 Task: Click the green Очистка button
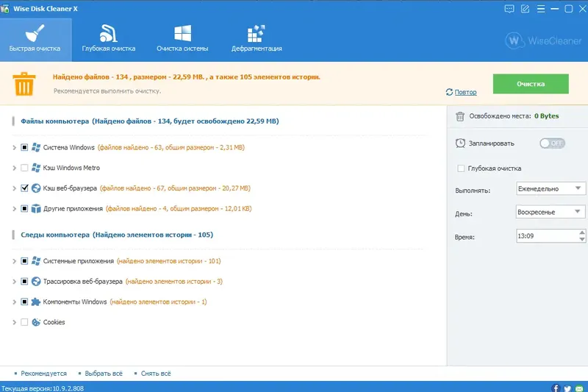tap(531, 84)
